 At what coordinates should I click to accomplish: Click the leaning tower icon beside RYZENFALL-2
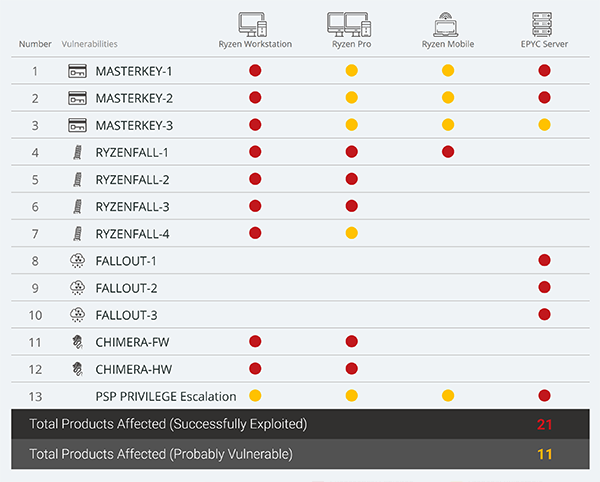(77, 180)
